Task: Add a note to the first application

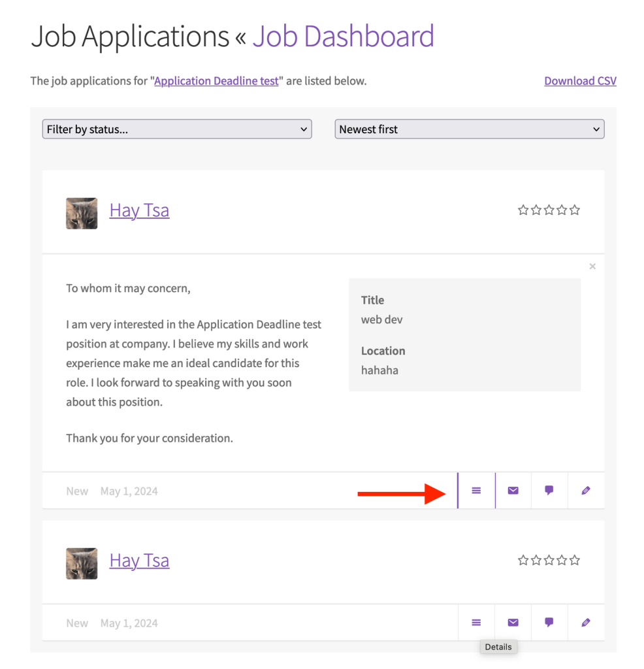Action: 549,491
